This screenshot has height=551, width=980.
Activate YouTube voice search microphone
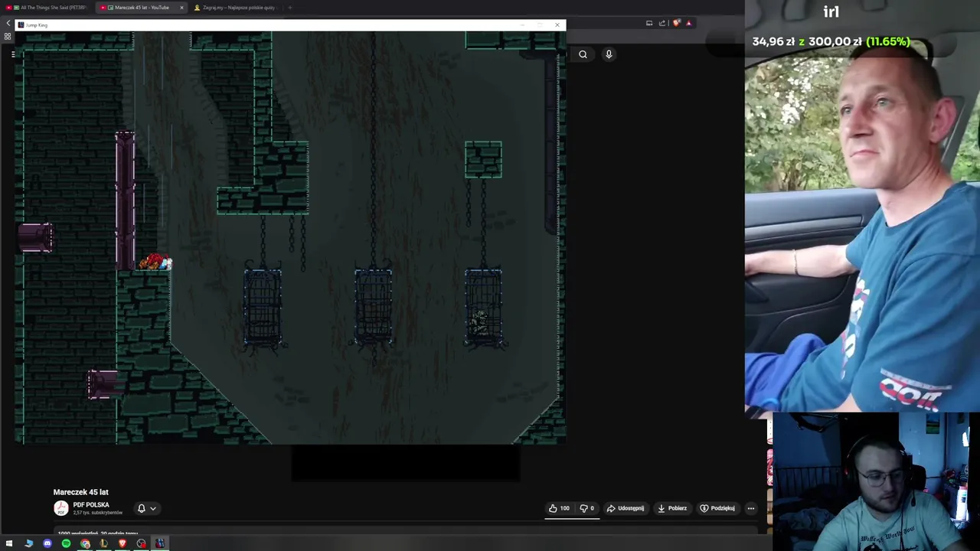[x=609, y=54]
